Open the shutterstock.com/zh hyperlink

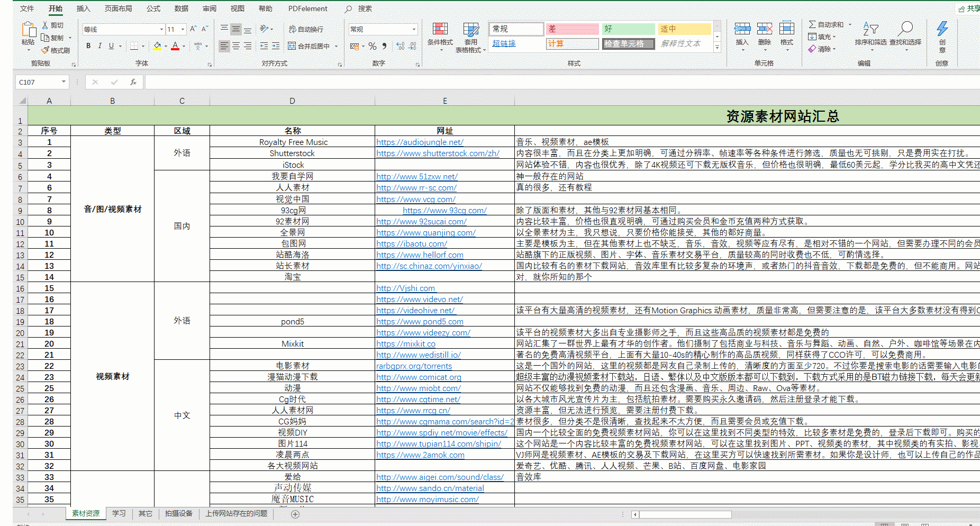438,153
